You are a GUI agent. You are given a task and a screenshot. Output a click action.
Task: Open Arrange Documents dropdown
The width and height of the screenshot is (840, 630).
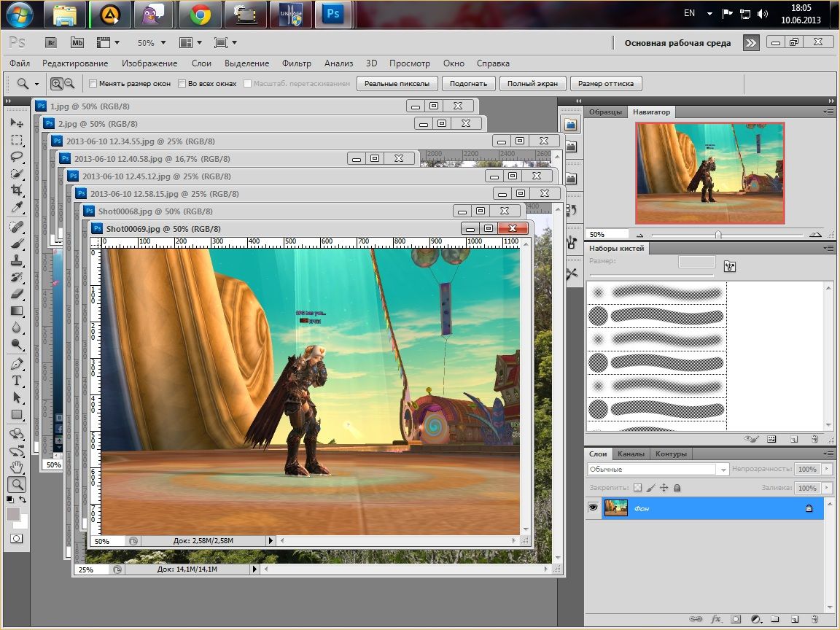coord(191,43)
